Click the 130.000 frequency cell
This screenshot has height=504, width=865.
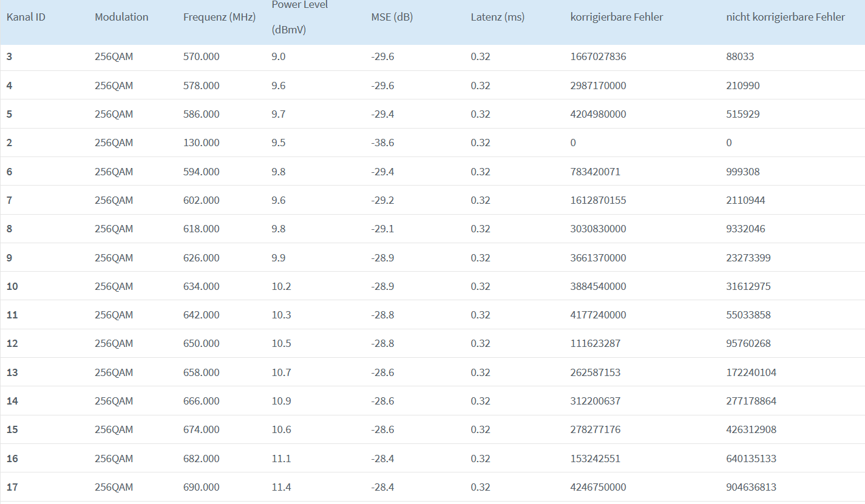202,143
